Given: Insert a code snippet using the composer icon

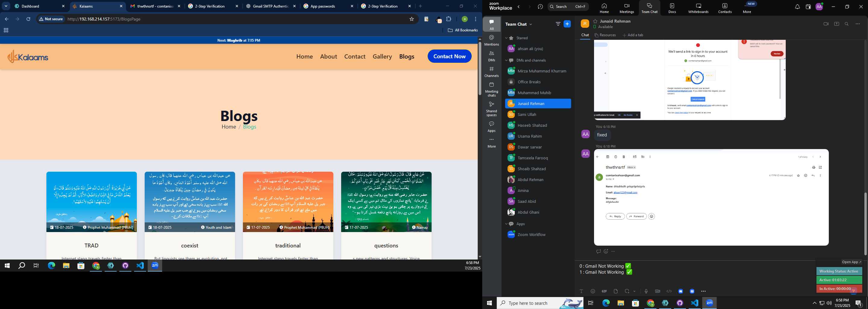Looking at the screenshot, I should tap(669, 291).
